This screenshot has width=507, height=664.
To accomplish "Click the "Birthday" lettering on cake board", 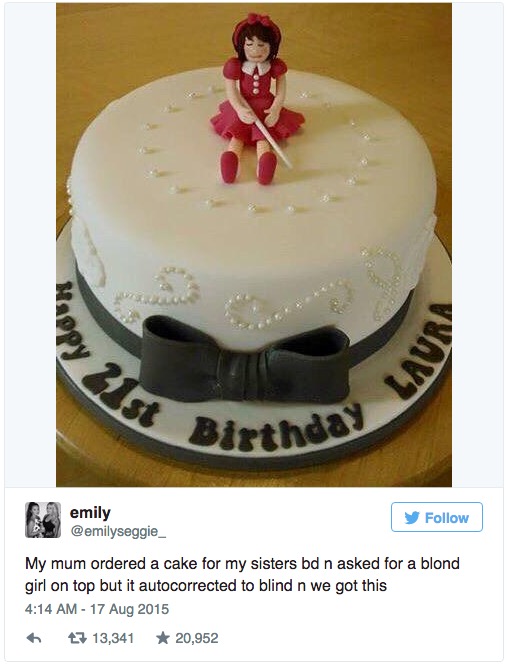I will click(x=276, y=428).
